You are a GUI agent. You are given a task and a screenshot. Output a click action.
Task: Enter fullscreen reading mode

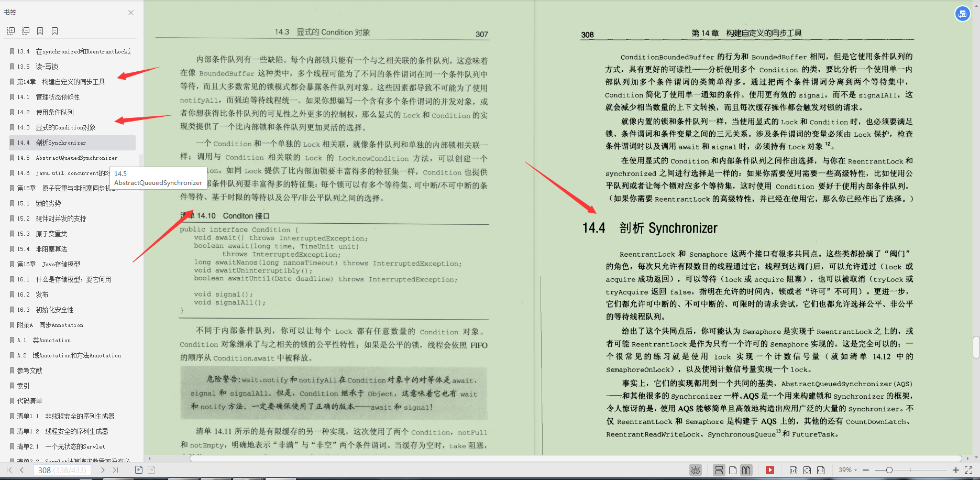coord(968,470)
